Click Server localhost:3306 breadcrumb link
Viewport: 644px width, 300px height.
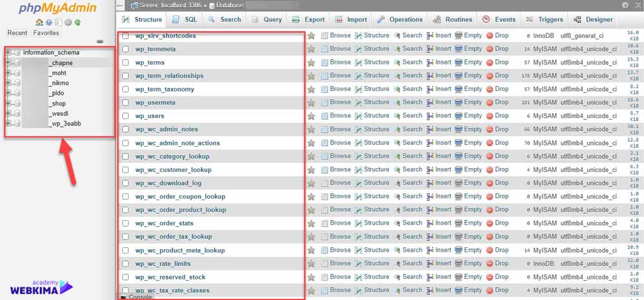(x=171, y=5)
